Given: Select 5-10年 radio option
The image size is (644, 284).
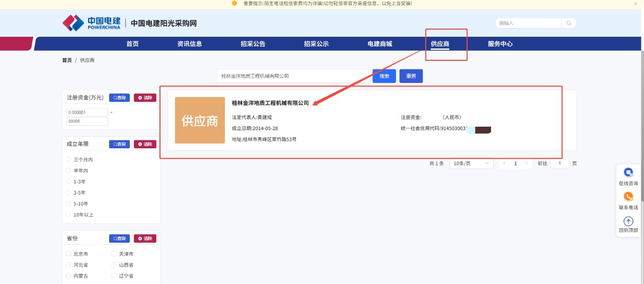Looking at the screenshot, I should coord(68,204).
